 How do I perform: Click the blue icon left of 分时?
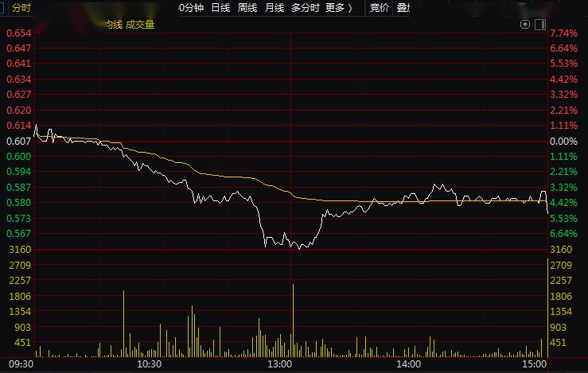[x=2, y=8]
